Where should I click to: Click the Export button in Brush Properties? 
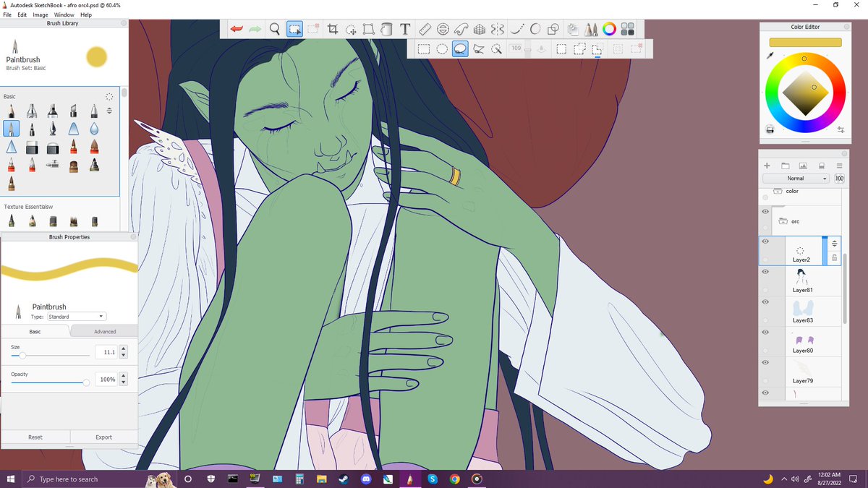coord(103,437)
